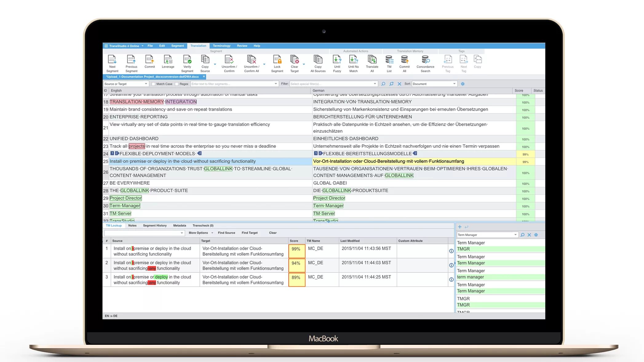Enable the Match Case checkbox
Screen dimensions: 644x362
click(x=153, y=84)
